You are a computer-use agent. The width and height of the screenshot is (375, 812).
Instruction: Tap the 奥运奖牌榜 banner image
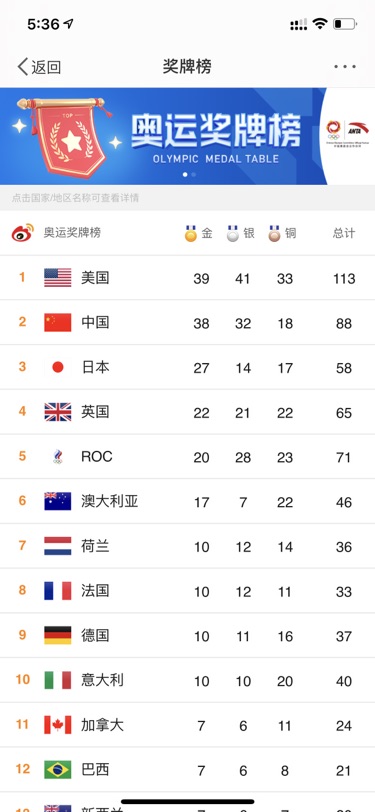click(163, 136)
